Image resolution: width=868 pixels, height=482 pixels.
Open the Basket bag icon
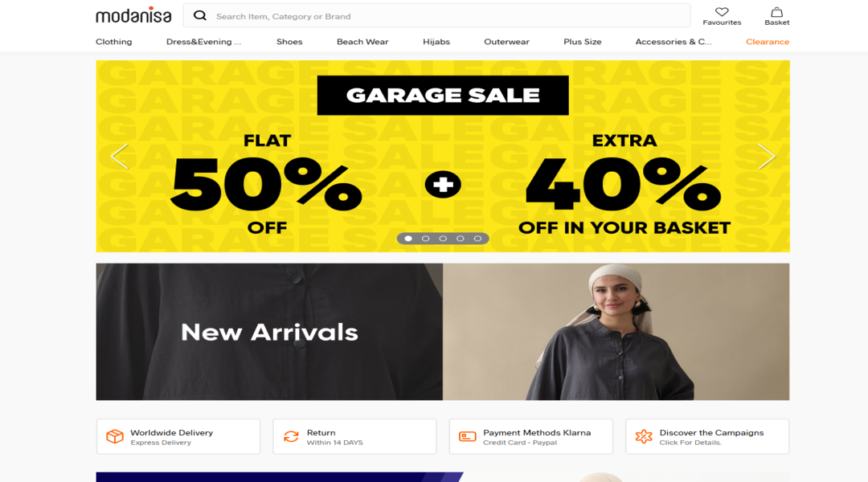[776, 11]
